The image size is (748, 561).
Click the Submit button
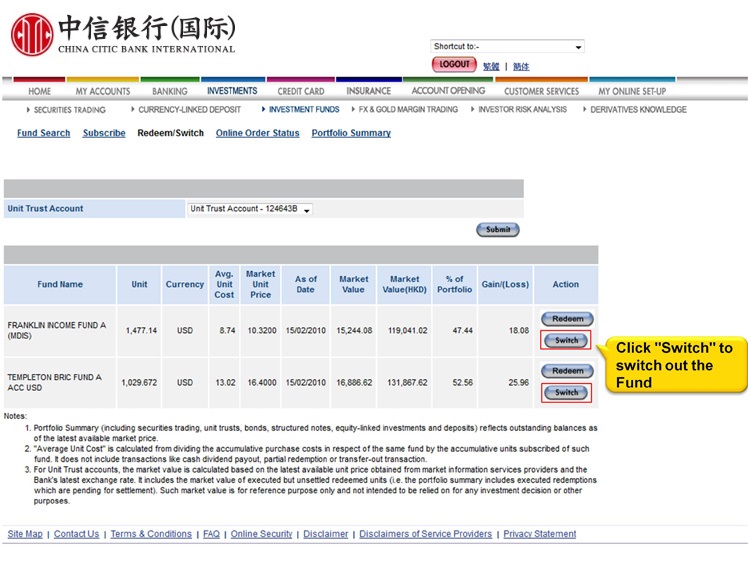tap(498, 229)
